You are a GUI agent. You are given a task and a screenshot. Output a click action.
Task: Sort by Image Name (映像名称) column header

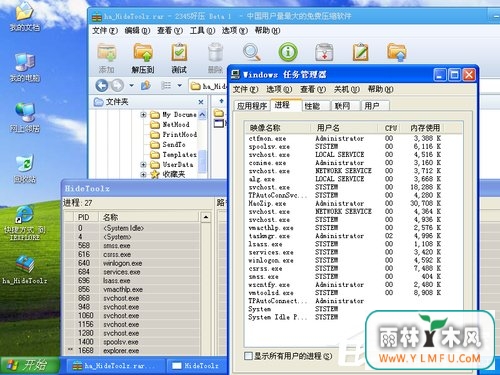pyautogui.click(x=278, y=128)
